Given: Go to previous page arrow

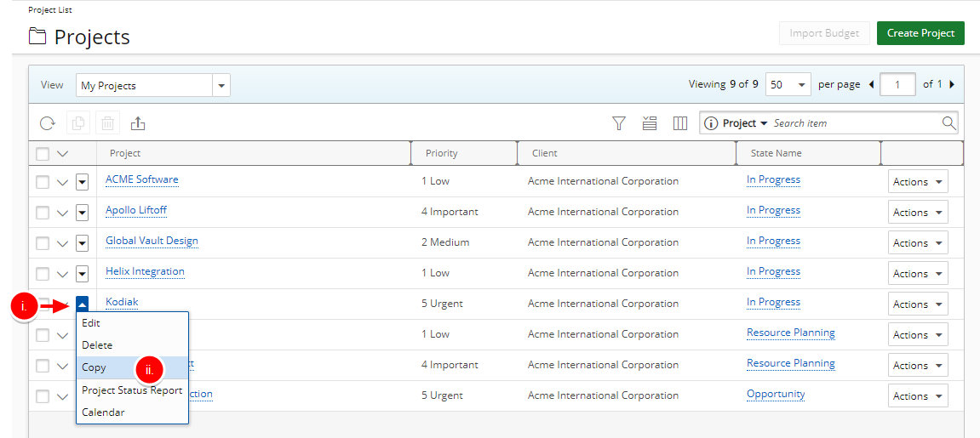Looking at the screenshot, I should [x=871, y=85].
